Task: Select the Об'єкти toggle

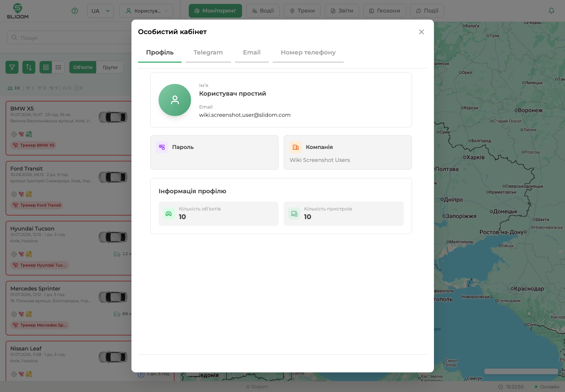Action: (83, 67)
